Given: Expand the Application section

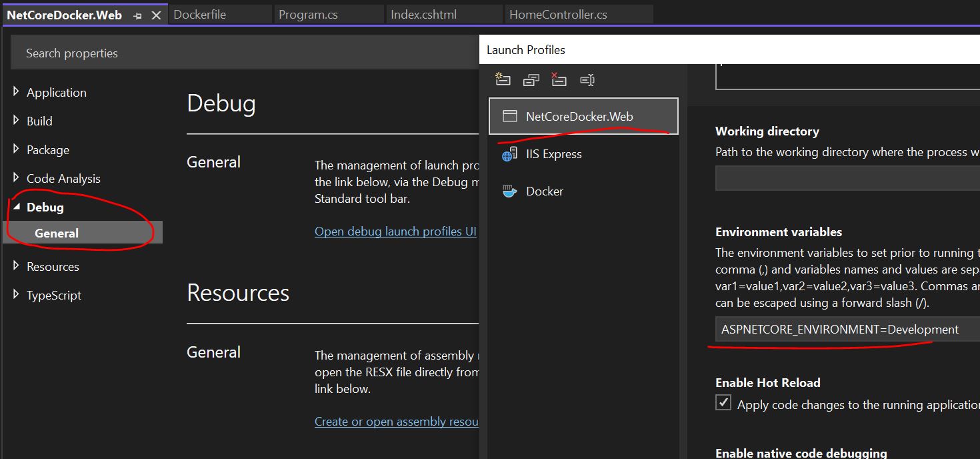Looking at the screenshot, I should (16, 92).
